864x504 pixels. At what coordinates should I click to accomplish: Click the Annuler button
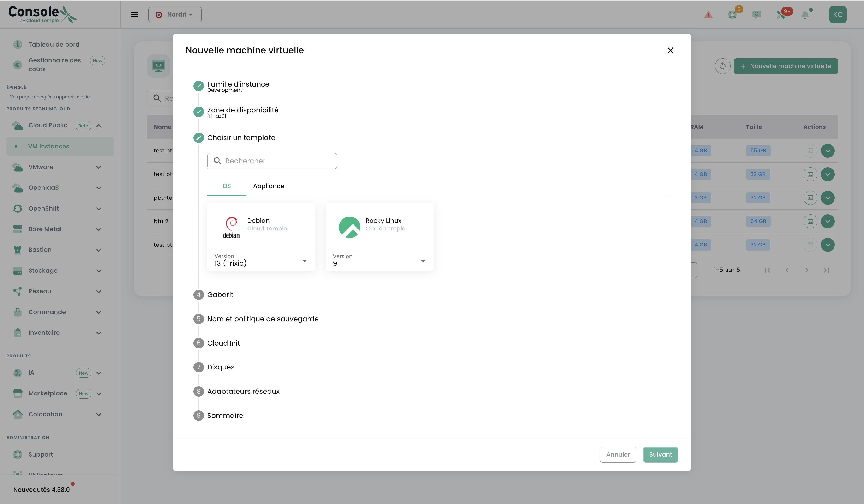tap(618, 455)
